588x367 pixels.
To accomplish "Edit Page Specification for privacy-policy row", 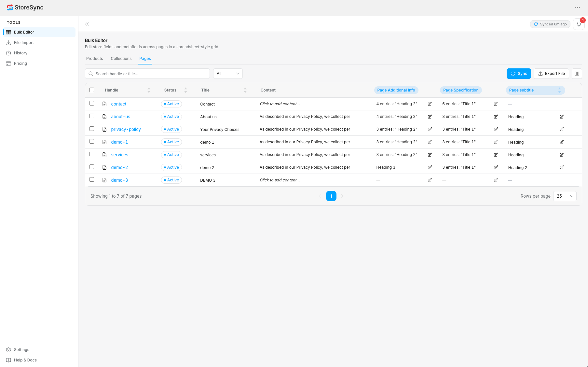I will pos(496,129).
